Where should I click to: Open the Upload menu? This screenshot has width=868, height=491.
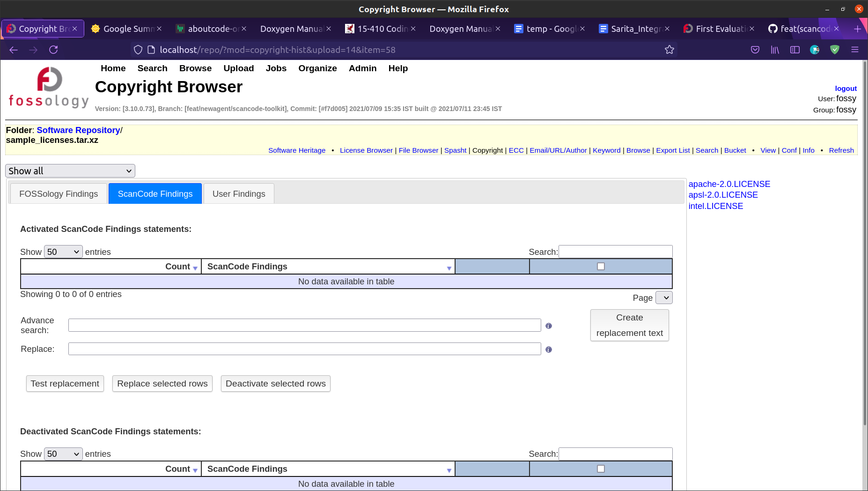point(239,68)
